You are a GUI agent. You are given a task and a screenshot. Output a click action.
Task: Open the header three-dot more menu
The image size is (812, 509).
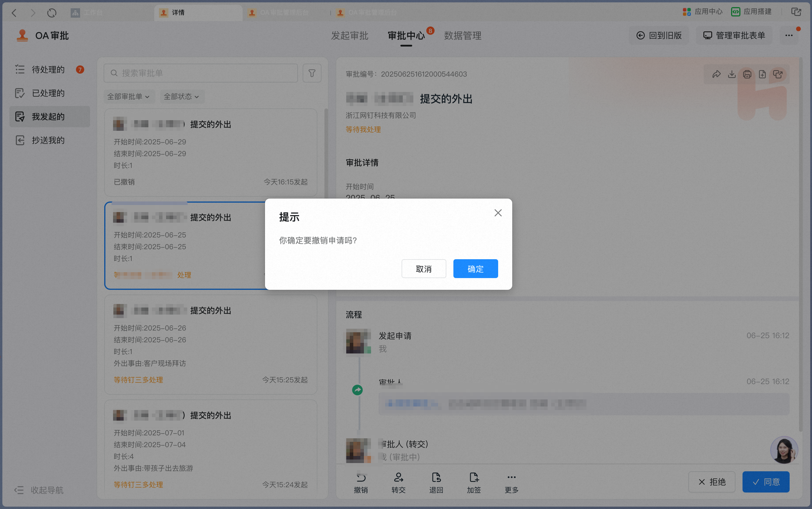pyautogui.click(x=789, y=35)
